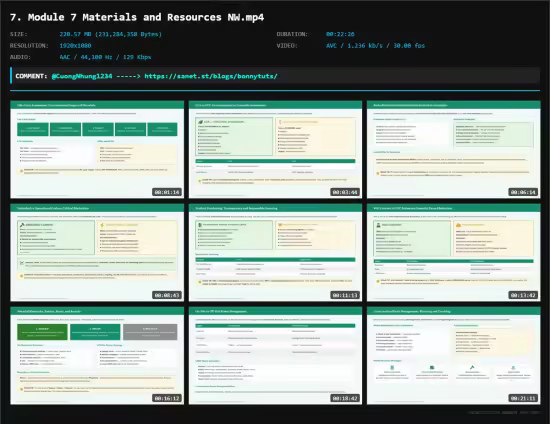550x424 pixels.
Task: Open the thumbnail stamped 00:01:16
Action: (97, 149)
